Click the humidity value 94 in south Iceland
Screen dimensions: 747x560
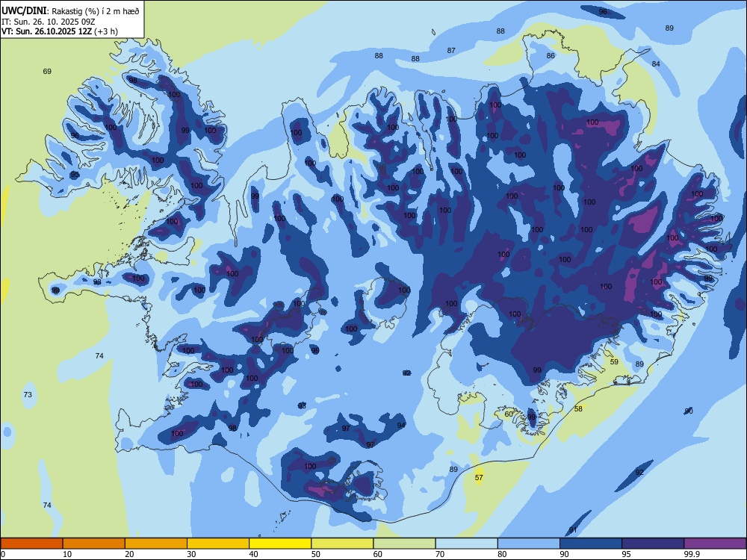401,426
